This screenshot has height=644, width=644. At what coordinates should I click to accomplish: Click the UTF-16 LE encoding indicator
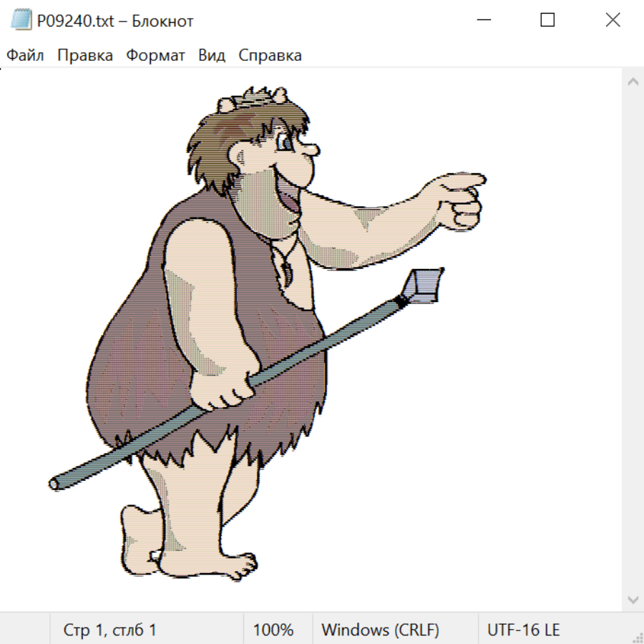(523, 630)
